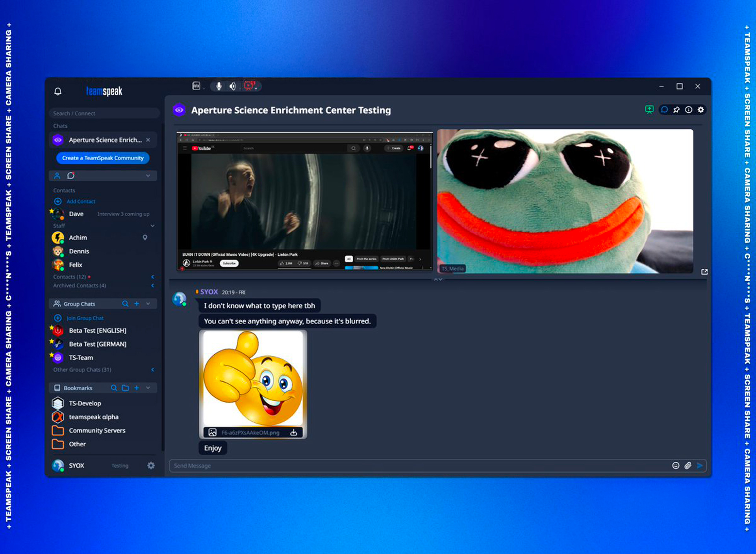Viewport: 756px width, 554px height.
Task: Open channel info
Action: point(688,110)
